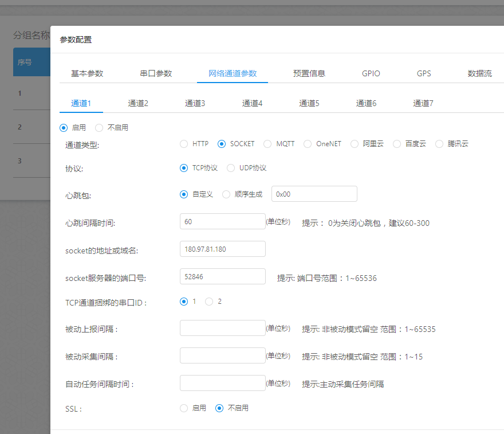Open the 数据流 tab
The width and height of the screenshot is (504, 434).
[480, 73]
